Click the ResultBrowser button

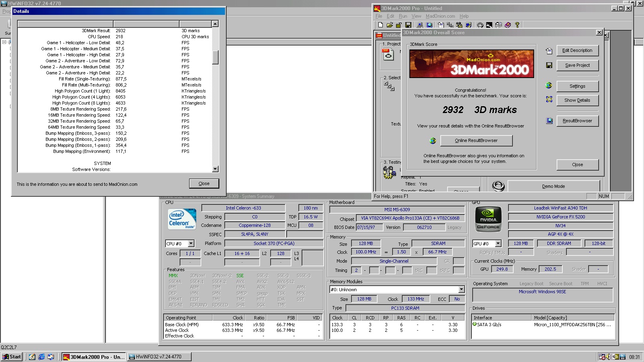coord(577,121)
